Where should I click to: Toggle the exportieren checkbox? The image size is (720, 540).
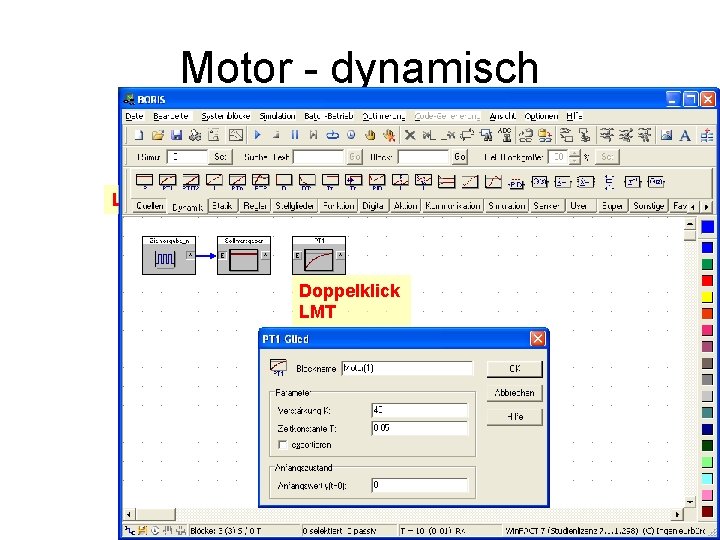pyautogui.click(x=283, y=444)
